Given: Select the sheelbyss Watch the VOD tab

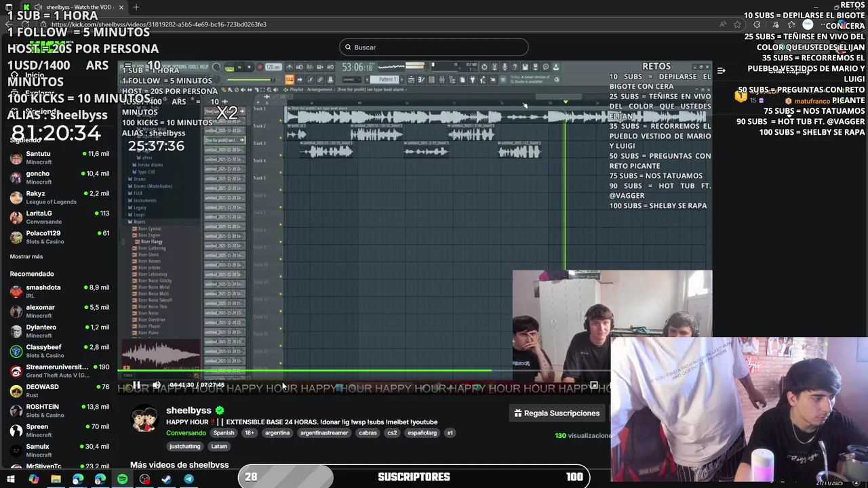Looking at the screenshot, I should click(x=75, y=7).
